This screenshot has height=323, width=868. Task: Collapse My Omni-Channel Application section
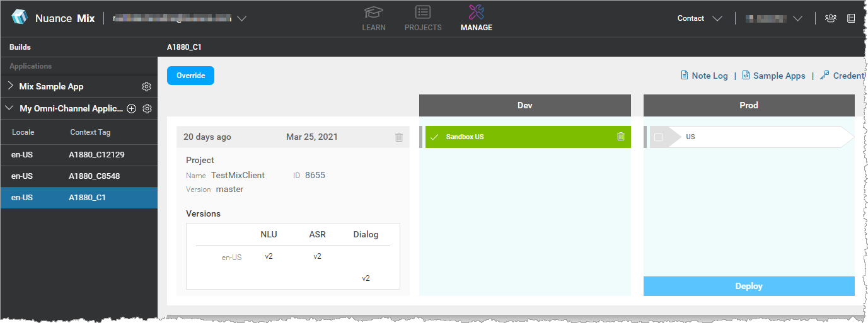tap(9, 108)
